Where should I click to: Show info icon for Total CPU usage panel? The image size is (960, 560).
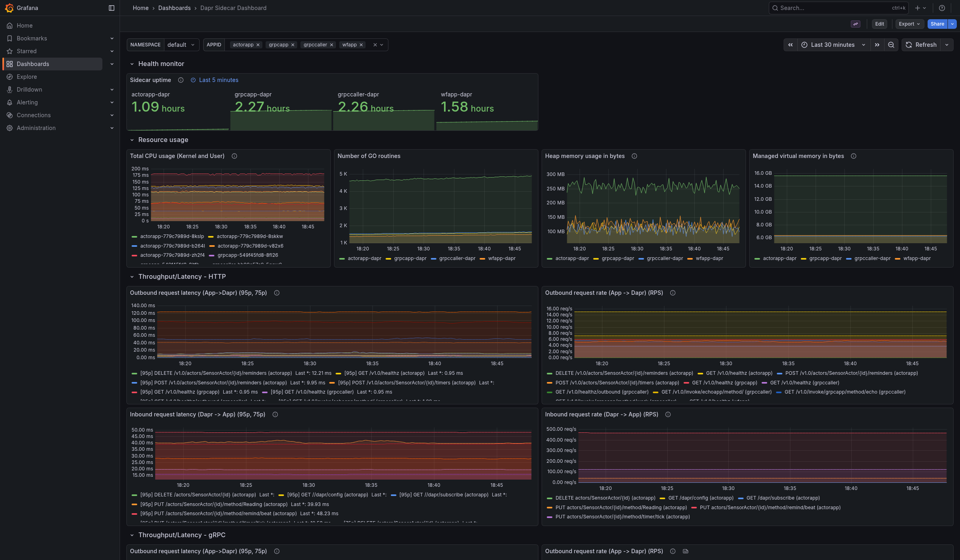tap(234, 156)
